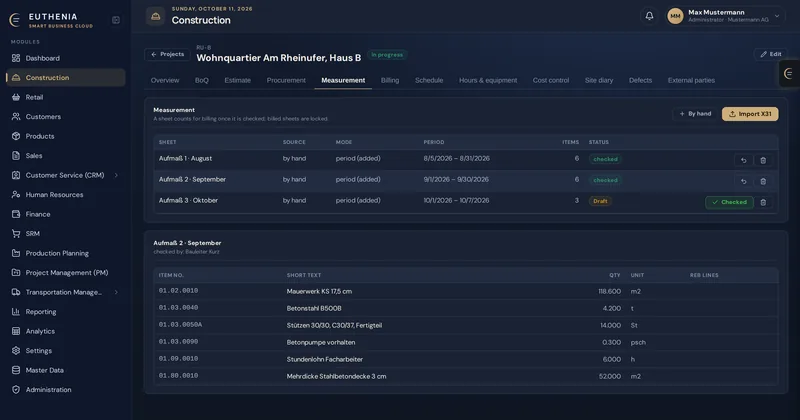
Task: Click the 9/1/2026 – 9/30/2026 period cell
Action: 456,180
